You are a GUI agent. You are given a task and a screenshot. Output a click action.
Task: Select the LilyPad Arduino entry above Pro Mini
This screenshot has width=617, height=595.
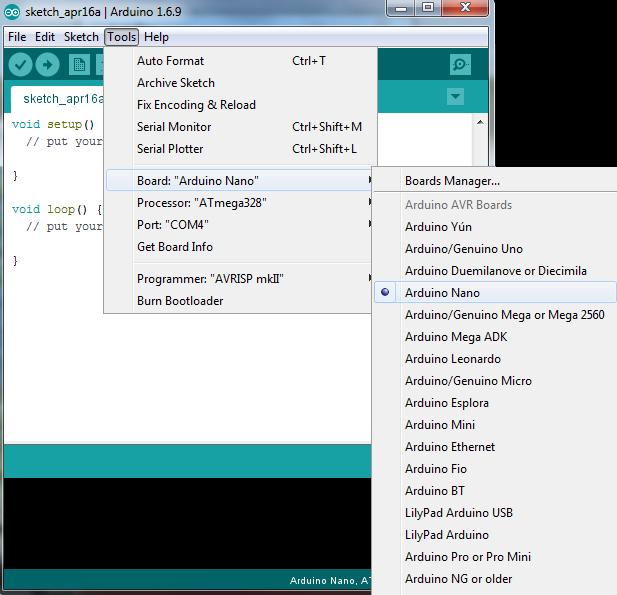[x=495, y=535]
